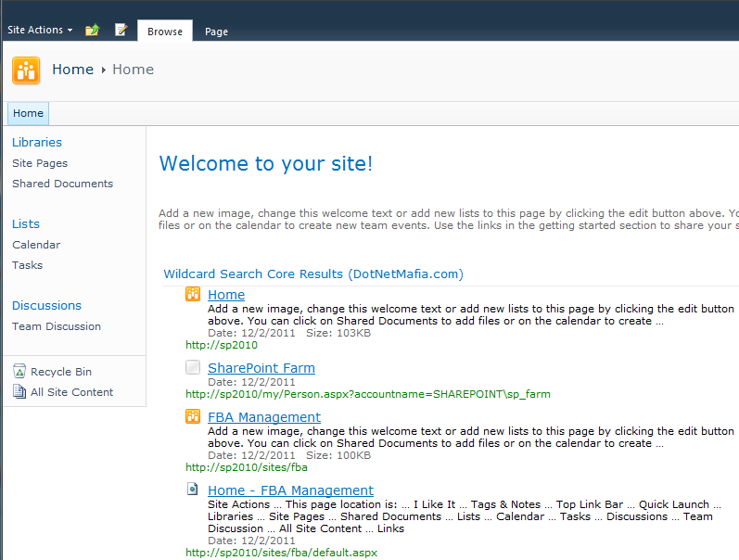The height and width of the screenshot is (560, 739).
Task: Click the sp_farm Person.aspx URL
Action: pyautogui.click(x=368, y=394)
